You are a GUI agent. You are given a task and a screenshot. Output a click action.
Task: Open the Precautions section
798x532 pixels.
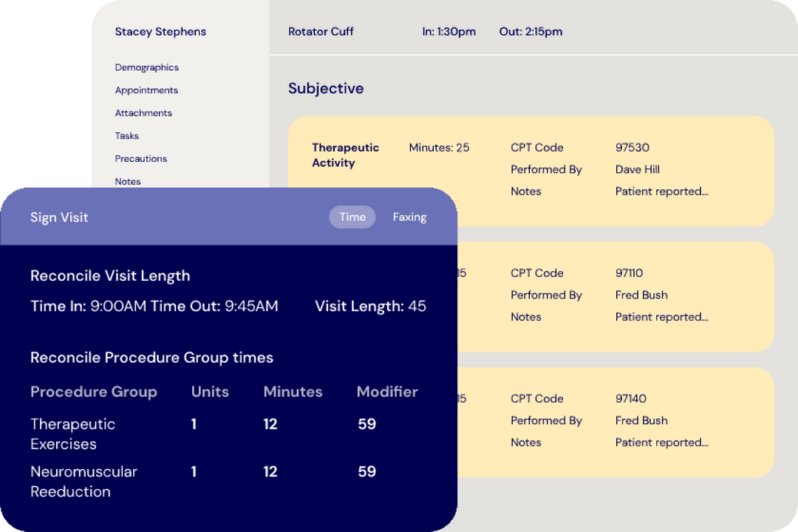coord(140,159)
